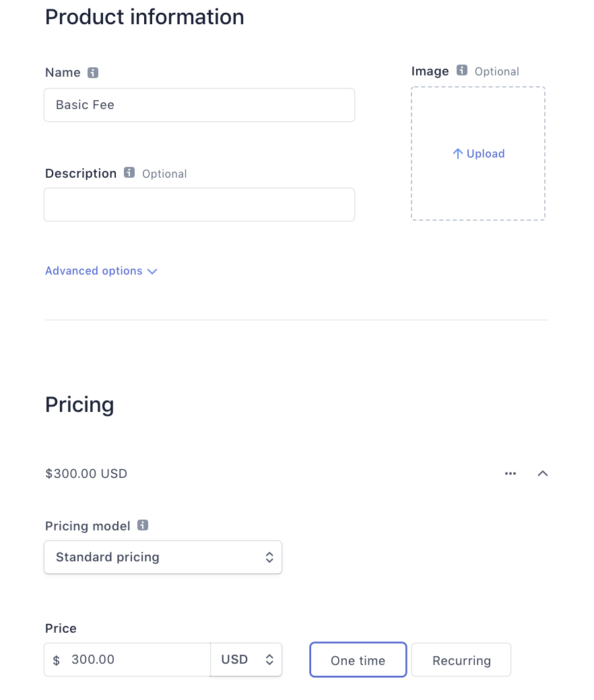
Task: Click the Advanced options chevron arrow
Action: (x=152, y=272)
